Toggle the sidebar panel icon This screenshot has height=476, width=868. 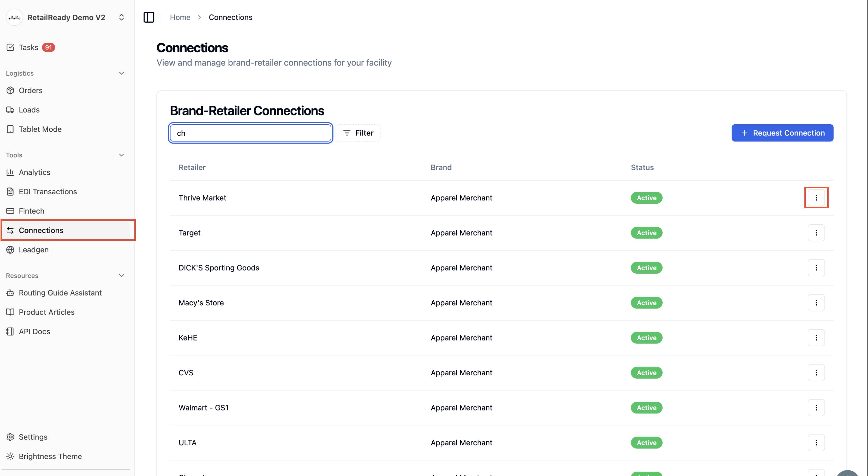point(148,17)
